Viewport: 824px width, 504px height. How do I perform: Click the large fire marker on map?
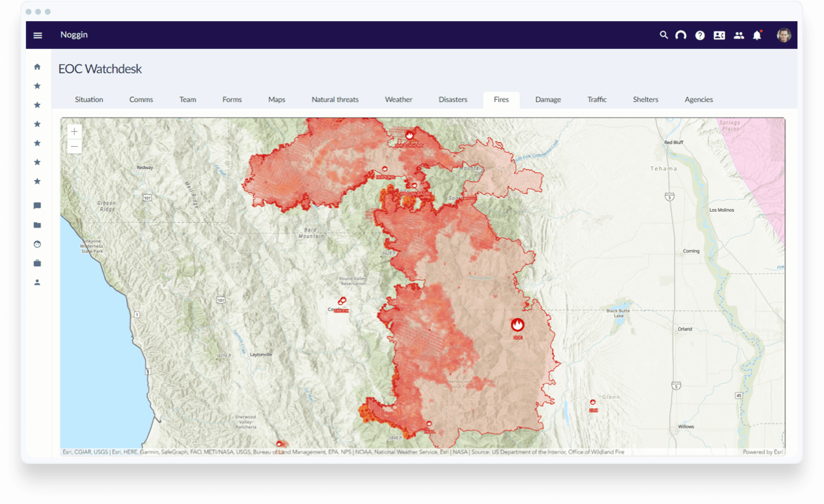pyautogui.click(x=518, y=325)
